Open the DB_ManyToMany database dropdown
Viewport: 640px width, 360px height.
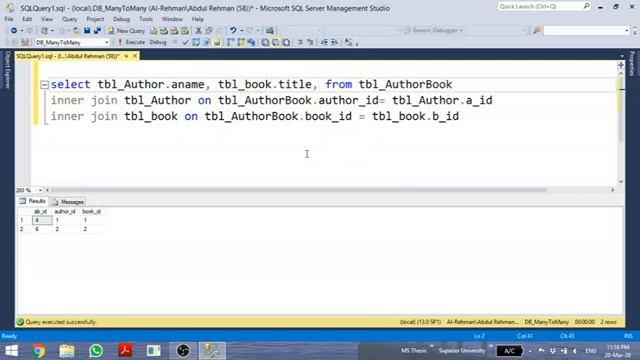click(107, 42)
